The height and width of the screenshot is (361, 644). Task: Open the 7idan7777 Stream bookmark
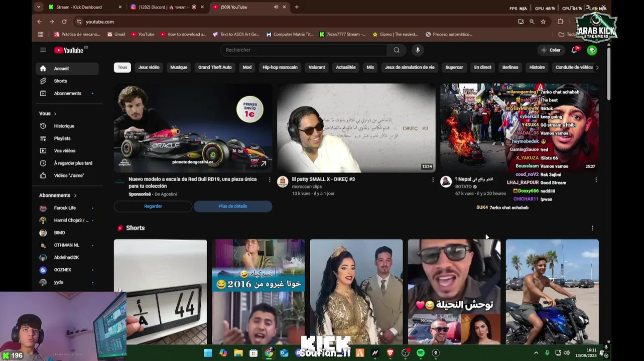[343, 35]
